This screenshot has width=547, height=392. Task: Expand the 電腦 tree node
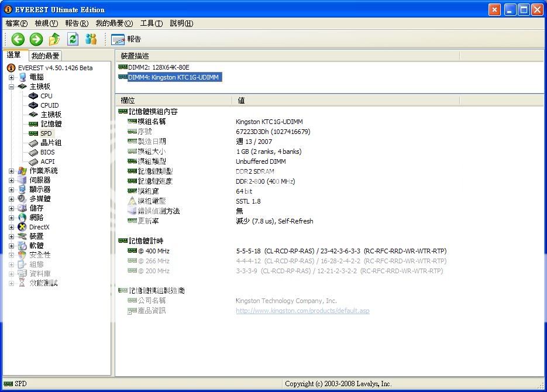12,77
